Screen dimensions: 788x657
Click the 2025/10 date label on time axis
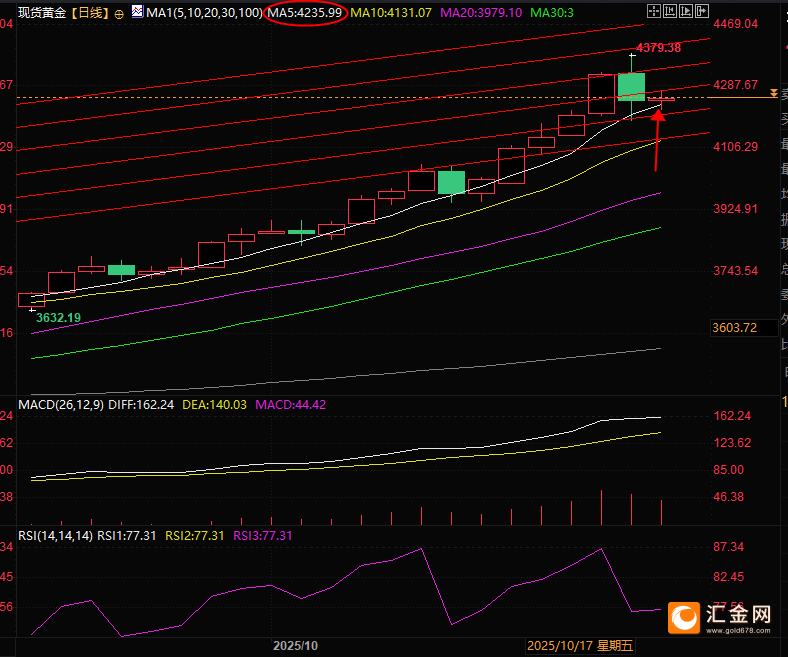click(295, 646)
